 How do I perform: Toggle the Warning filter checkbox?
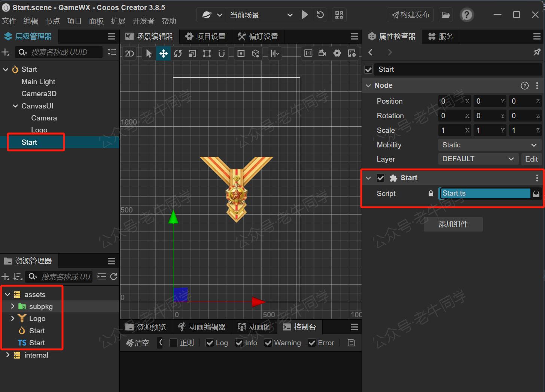pos(268,343)
